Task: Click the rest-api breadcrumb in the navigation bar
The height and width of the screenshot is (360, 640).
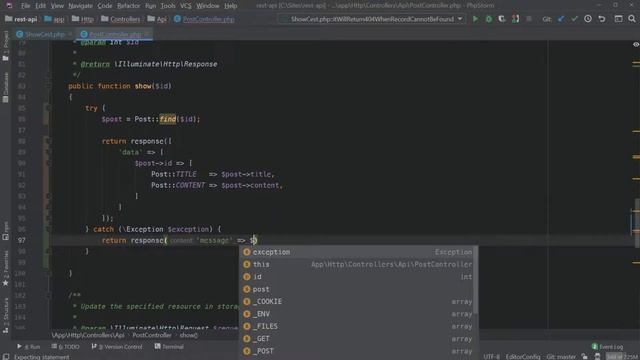Action: 21,19
